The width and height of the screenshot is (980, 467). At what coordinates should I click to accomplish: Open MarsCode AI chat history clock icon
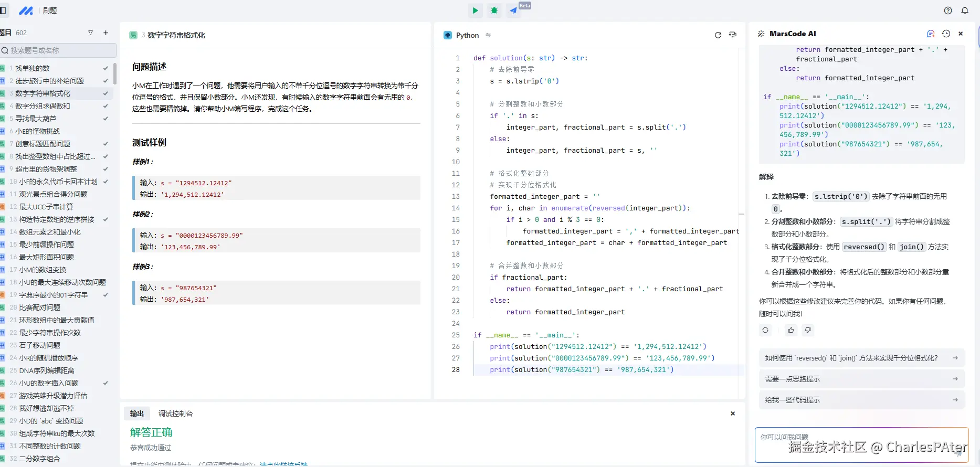(x=946, y=34)
